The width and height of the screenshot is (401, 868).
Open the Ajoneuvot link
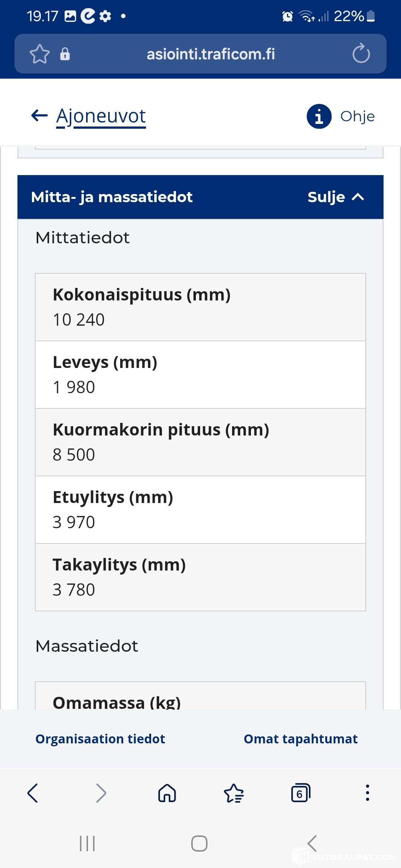point(101,116)
